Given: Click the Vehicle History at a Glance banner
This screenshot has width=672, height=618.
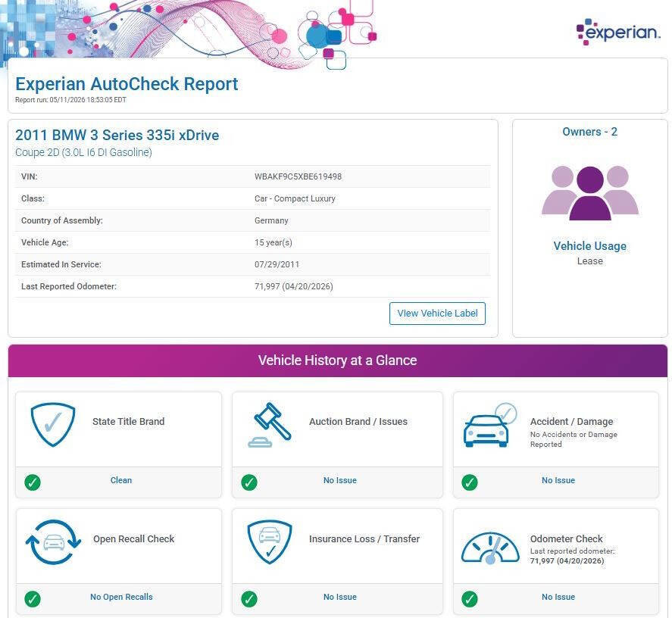Looking at the screenshot, I should click(338, 360).
